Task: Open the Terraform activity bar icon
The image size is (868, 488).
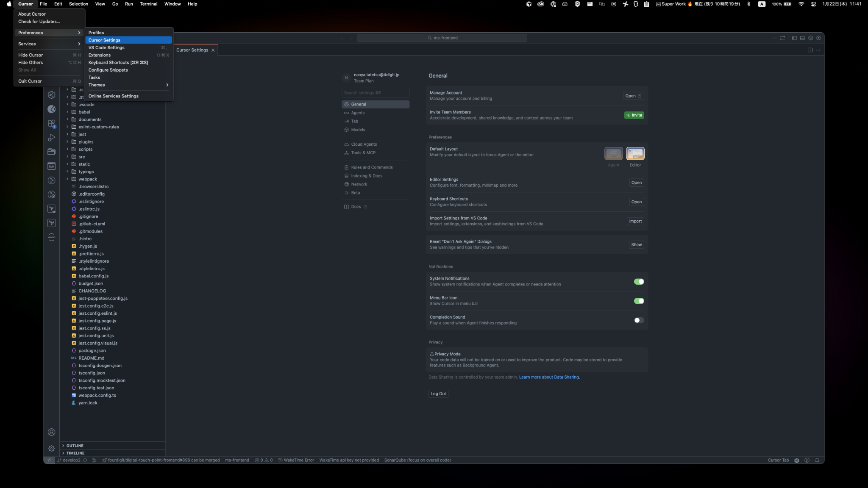Action: click(x=52, y=223)
